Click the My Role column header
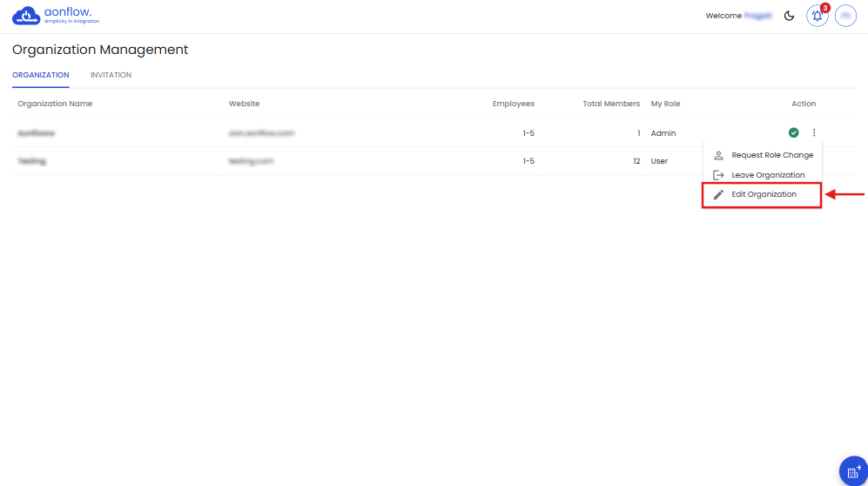 coord(665,104)
